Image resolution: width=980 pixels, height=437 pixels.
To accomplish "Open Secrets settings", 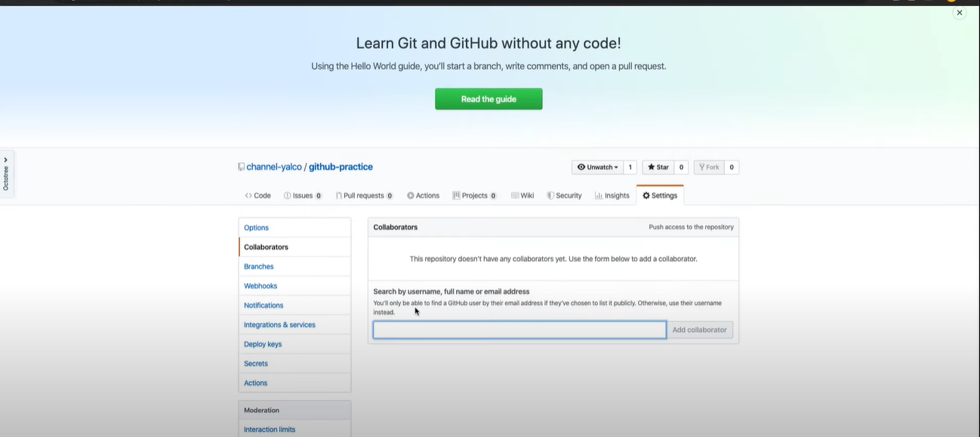I will [x=294, y=364].
